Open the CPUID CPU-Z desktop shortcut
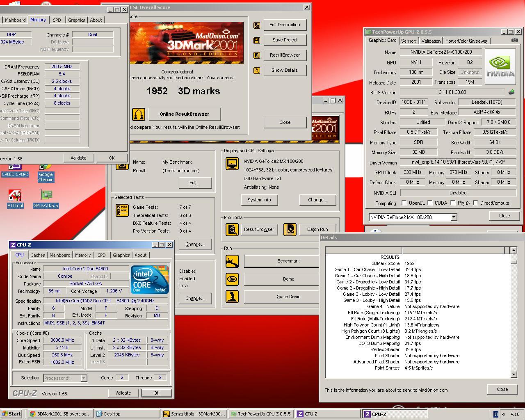525x420 pixels. (x=15, y=170)
